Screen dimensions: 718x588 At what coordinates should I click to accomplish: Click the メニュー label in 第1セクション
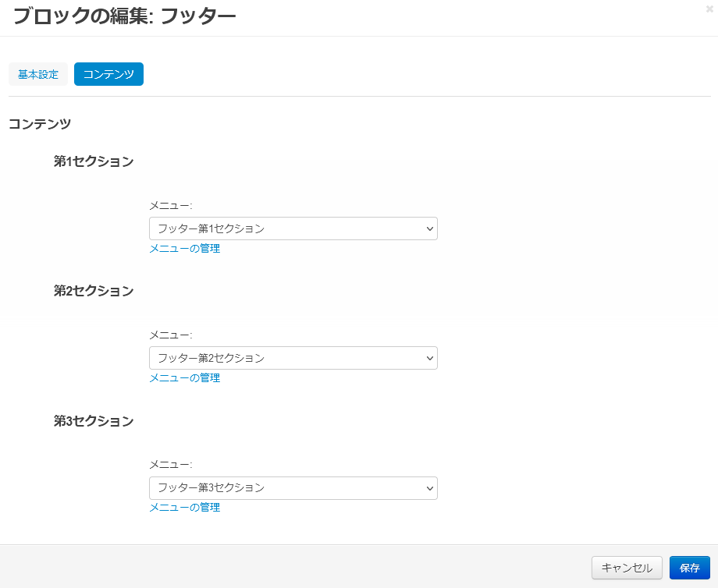click(x=170, y=206)
